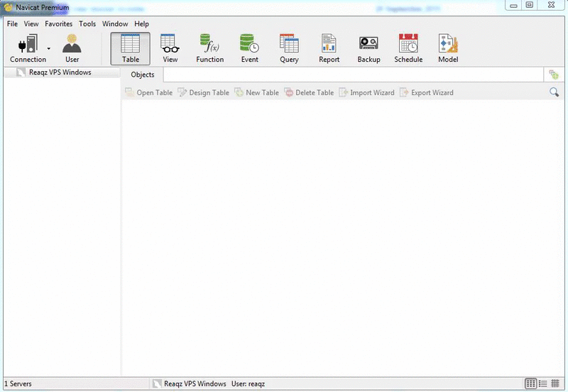Viewport: 568px width, 392px height.
Task: Click the 'User: reaqz' status text
Action: pos(248,383)
